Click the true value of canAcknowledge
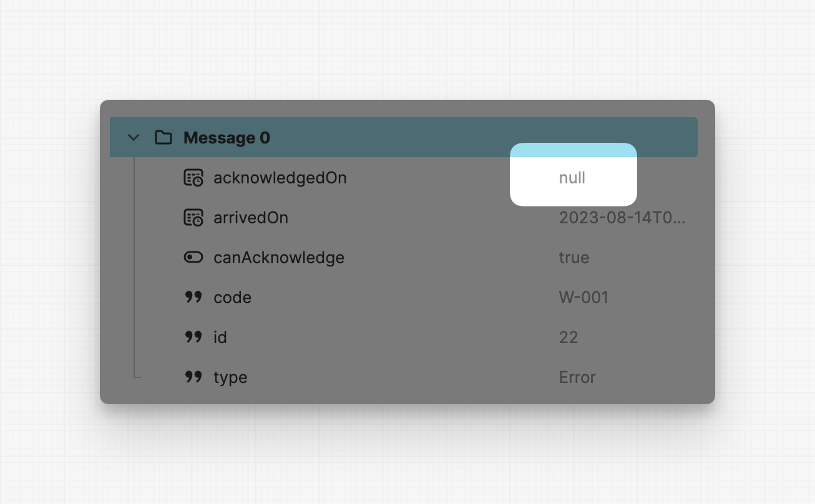Image resolution: width=815 pixels, height=504 pixels. click(574, 258)
